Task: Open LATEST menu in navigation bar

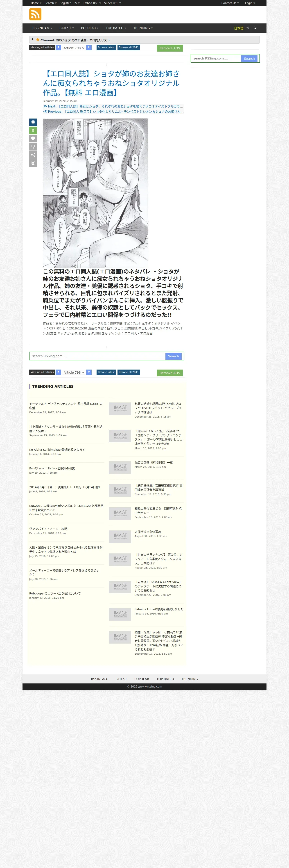Action: [67, 28]
